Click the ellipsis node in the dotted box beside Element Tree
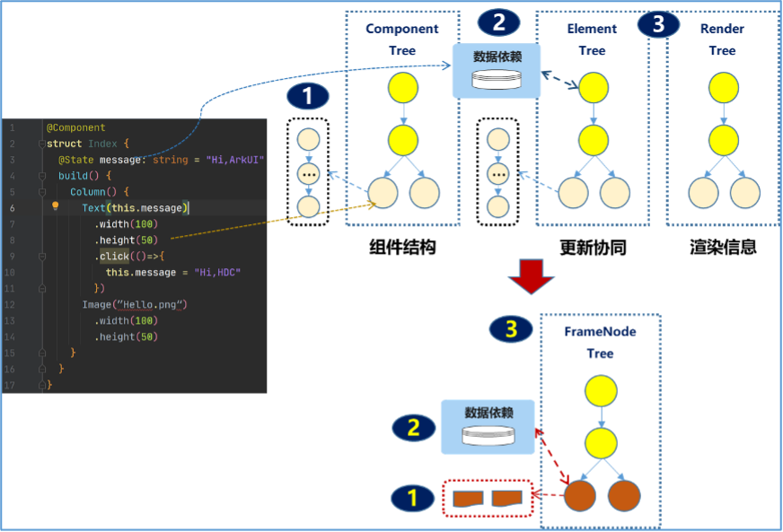Screen dimensions: 783x532 point(498,174)
